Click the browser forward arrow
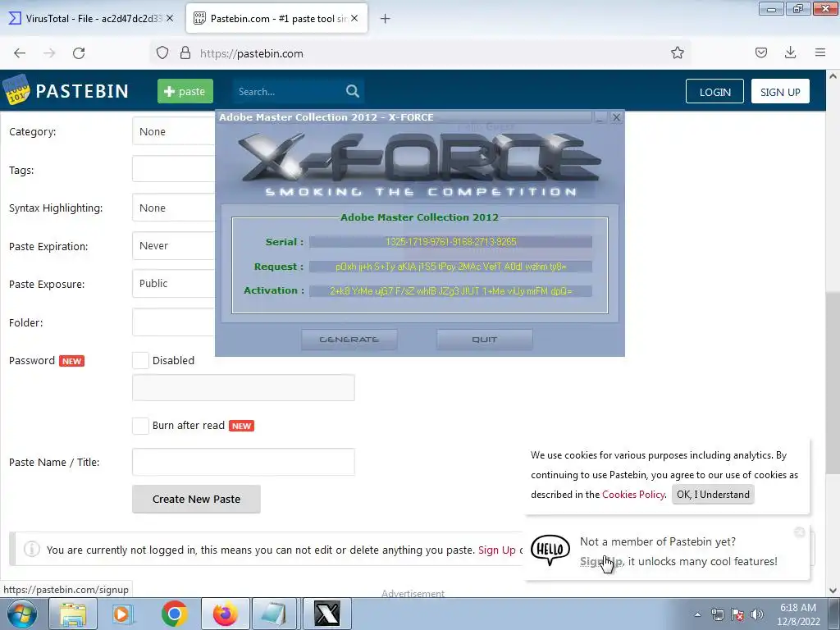 49,53
